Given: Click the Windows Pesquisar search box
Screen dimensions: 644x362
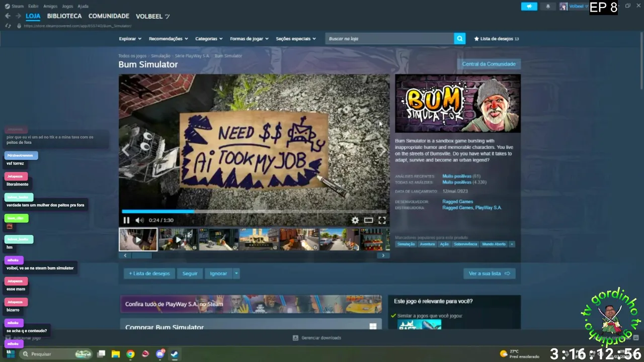Looking at the screenshot, I should [56, 354].
